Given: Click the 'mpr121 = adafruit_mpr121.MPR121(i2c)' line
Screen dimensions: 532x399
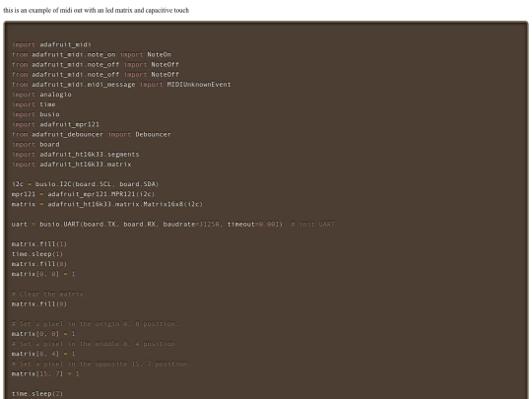Looking at the screenshot, I should click(83, 194).
